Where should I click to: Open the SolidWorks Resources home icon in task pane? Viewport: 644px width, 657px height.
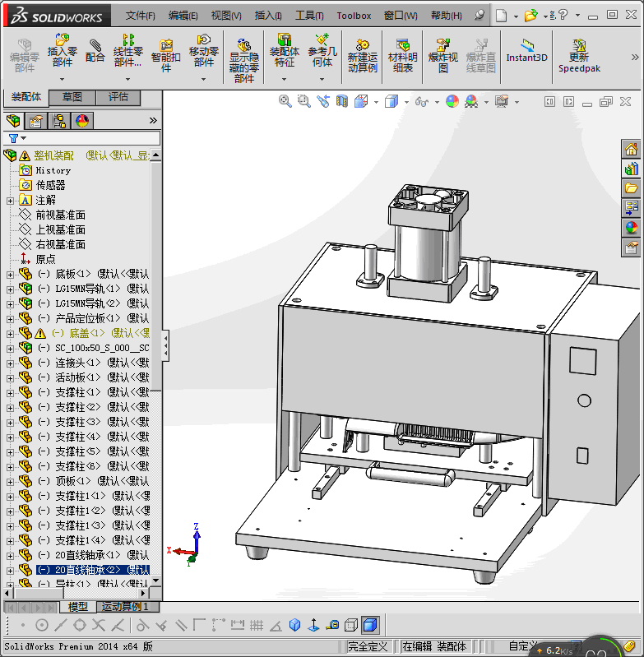click(x=631, y=149)
